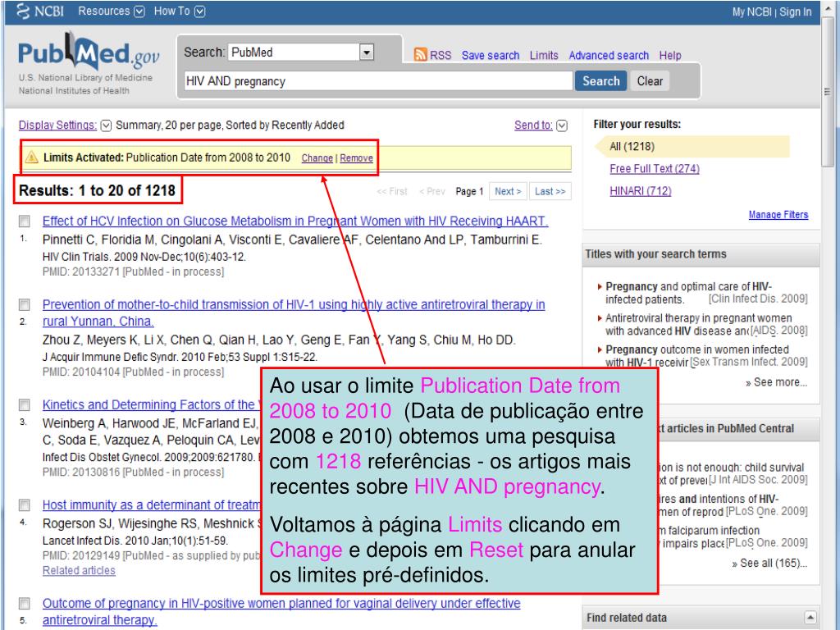This screenshot has height=630, width=840.
Task: Click See all (165) PubMed Central articles
Action: click(769, 563)
